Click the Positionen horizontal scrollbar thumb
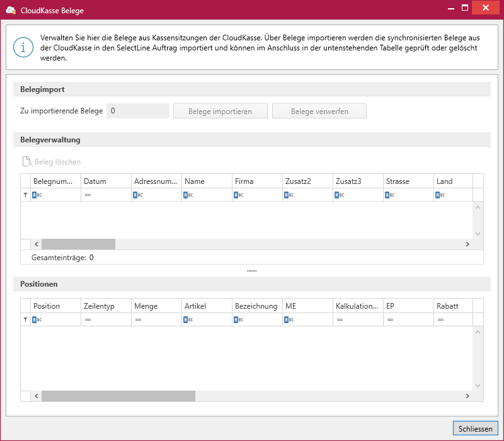This screenshot has height=441, width=504. tap(118, 396)
